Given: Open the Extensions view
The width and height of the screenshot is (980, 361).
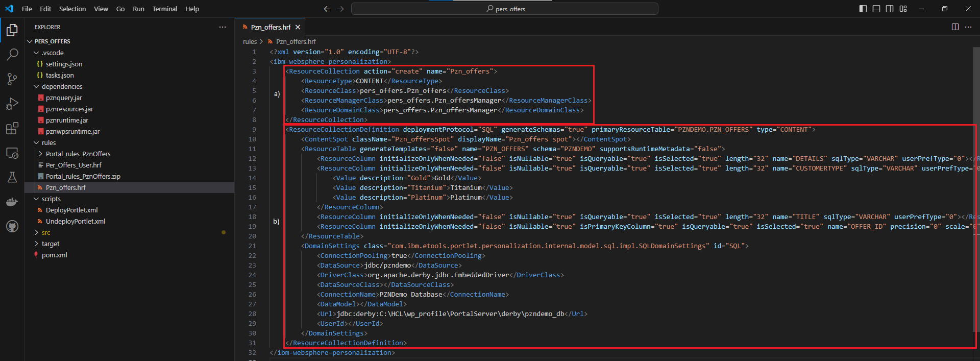Looking at the screenshot, I should 12,128.
